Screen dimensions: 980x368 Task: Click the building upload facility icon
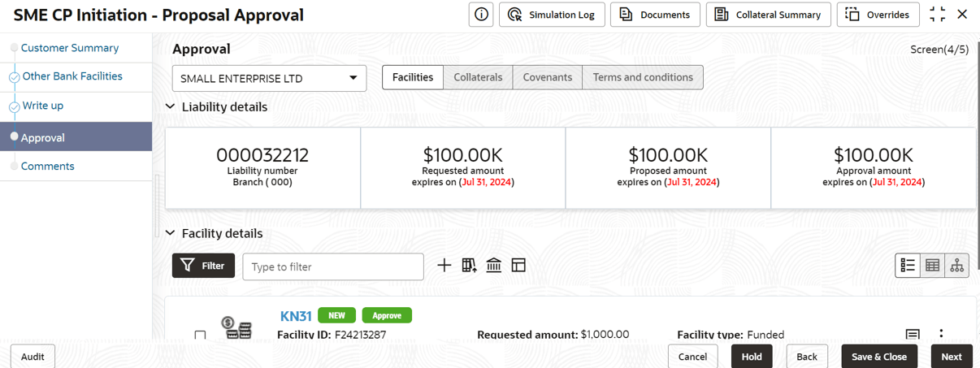click(469, 266)
